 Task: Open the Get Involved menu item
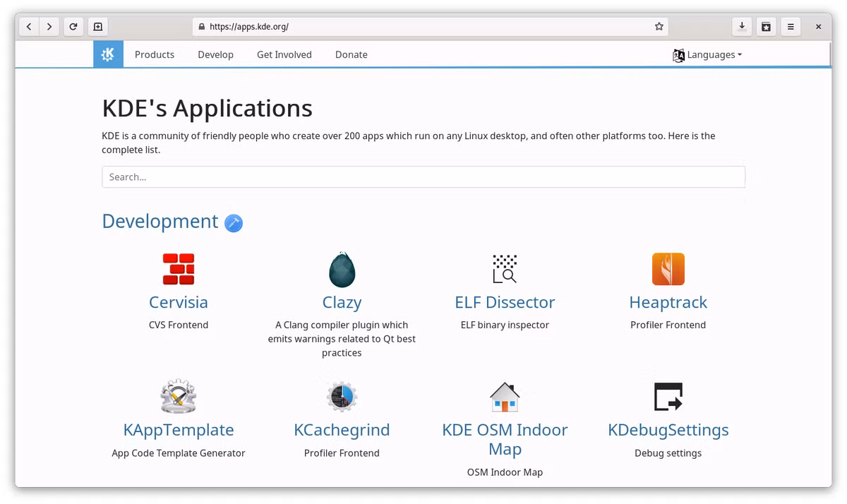tap(284, 54)
